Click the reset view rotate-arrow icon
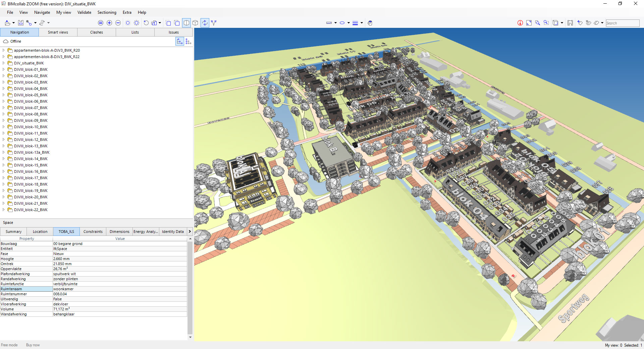644x349 pixels. [x=146, y=23]
